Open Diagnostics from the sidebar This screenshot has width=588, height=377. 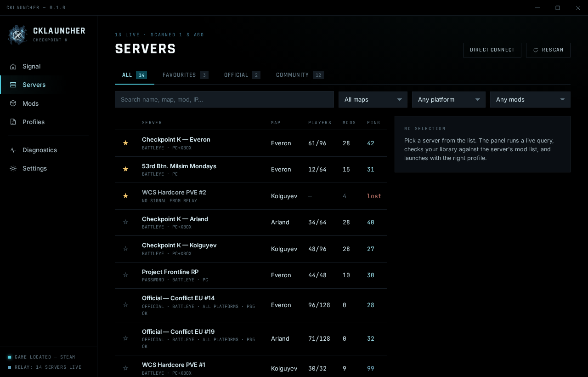point(48,150)
